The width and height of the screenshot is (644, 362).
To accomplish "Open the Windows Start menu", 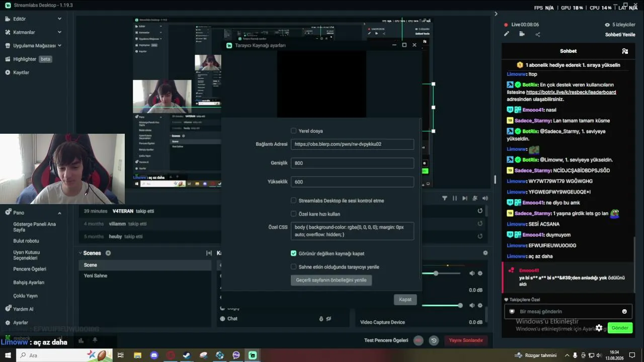I will [x=8, y=355].
